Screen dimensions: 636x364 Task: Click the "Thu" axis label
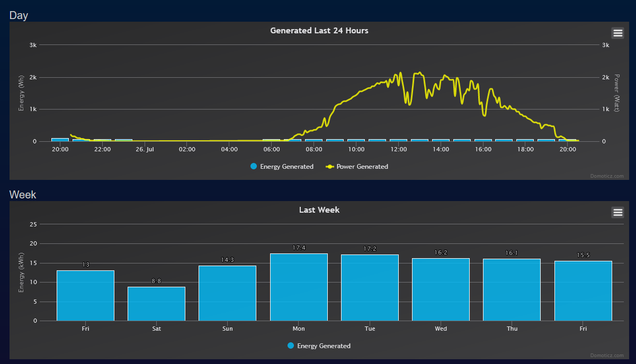point(512,329)
